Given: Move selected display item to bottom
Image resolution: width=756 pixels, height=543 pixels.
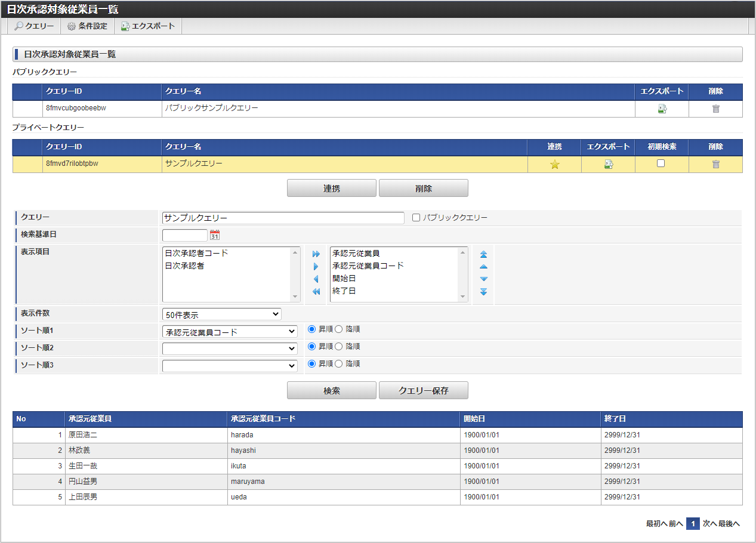Looking at the screenshot, I should pos(483,292).
